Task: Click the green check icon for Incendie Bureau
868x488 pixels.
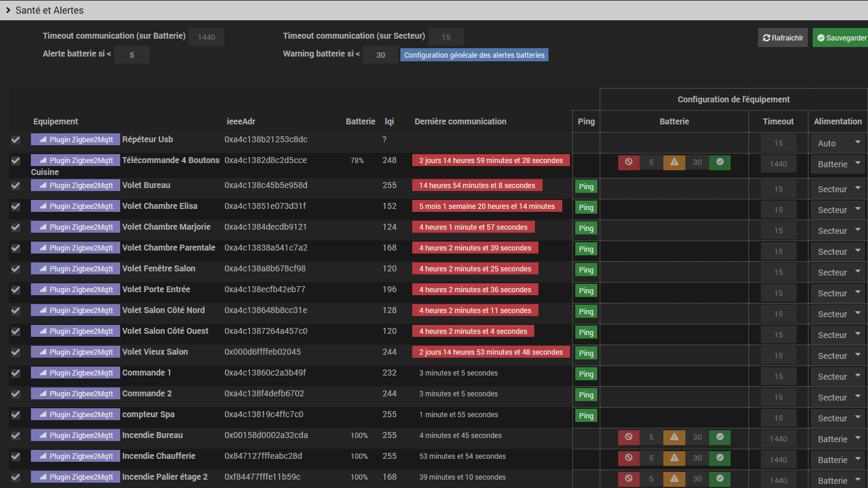Action: [720, 437]
